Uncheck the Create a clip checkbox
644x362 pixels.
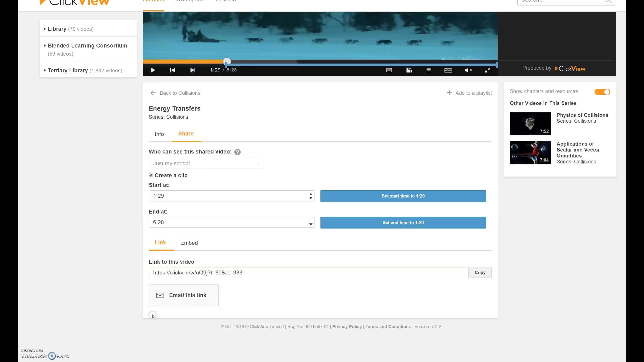point(151,175)
